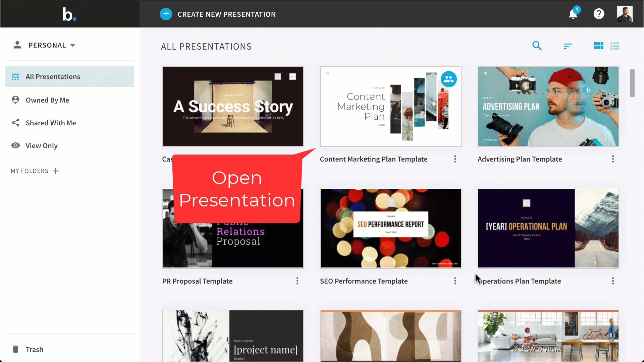Click the Advertising Plan Template title
644x362 pixels.
click(520, 159)
